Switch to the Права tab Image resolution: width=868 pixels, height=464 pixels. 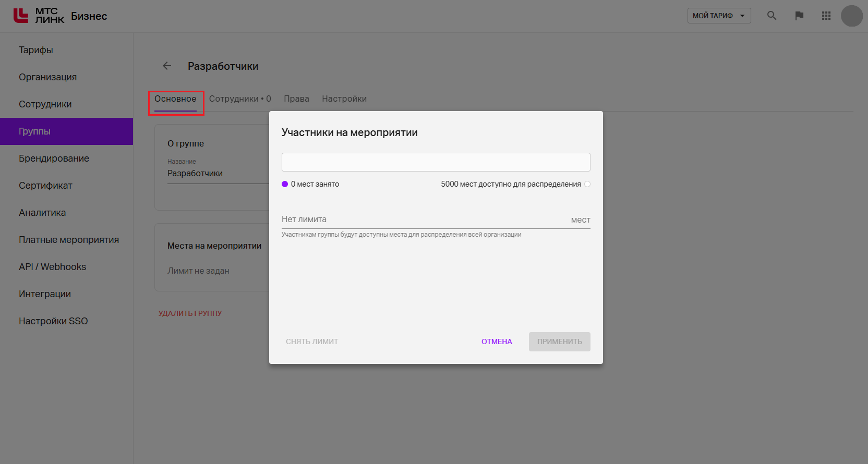click(296, 99)
